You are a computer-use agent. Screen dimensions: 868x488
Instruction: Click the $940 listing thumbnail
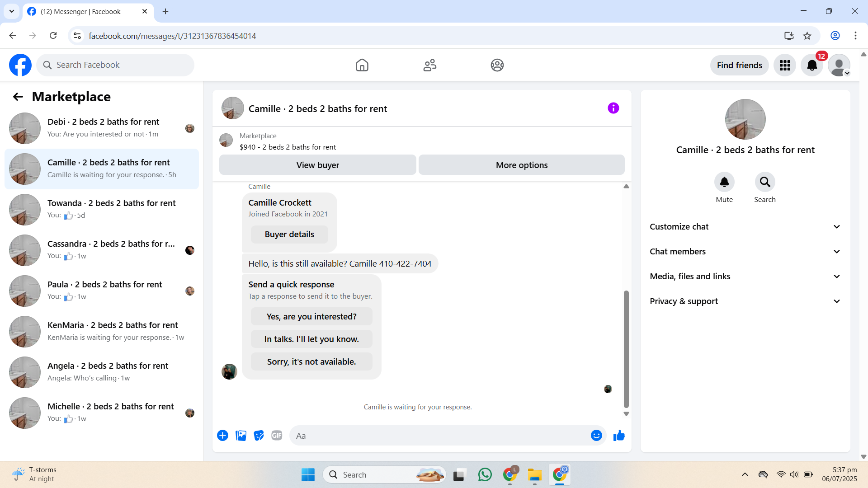coord(226,140)
